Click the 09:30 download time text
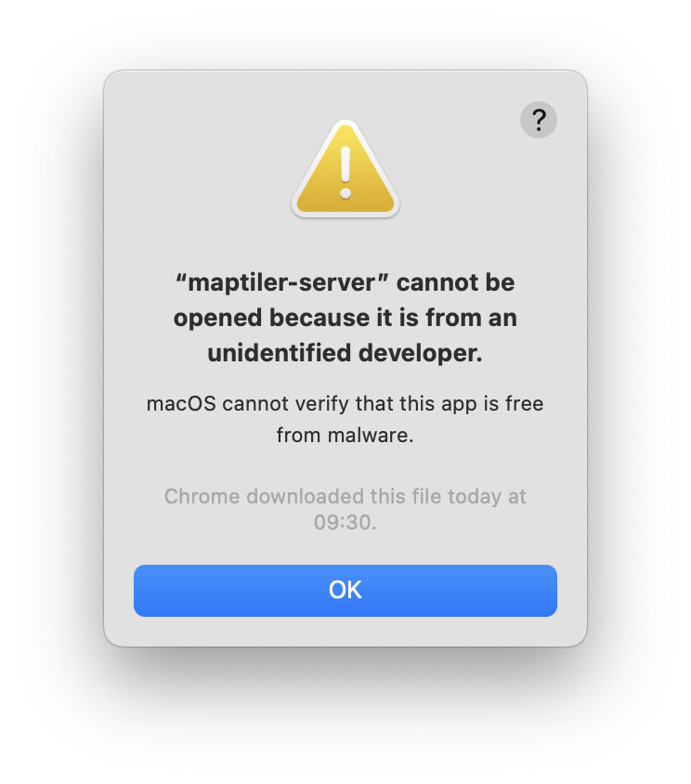Viewport: 691px width, 784px height. coord(343,522)
